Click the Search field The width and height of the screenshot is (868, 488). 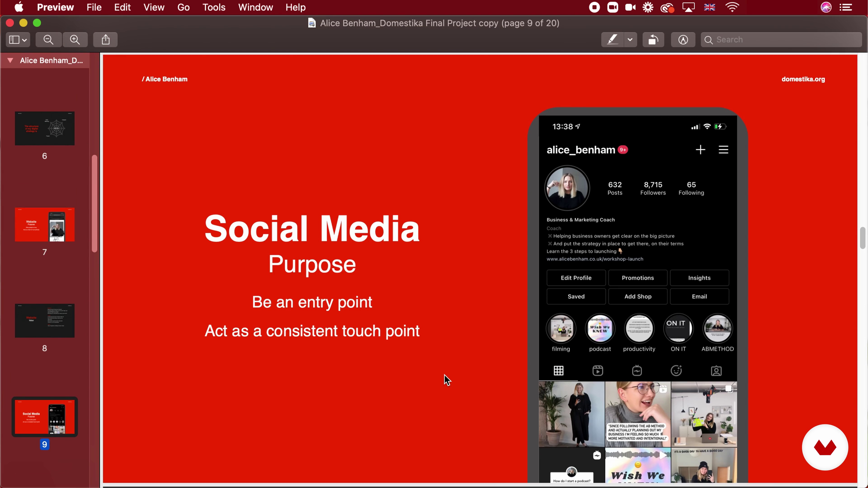(781, 40)
